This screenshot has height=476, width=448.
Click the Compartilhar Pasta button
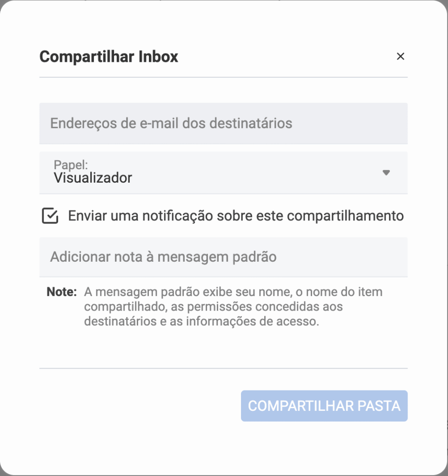tap(324, 406)
